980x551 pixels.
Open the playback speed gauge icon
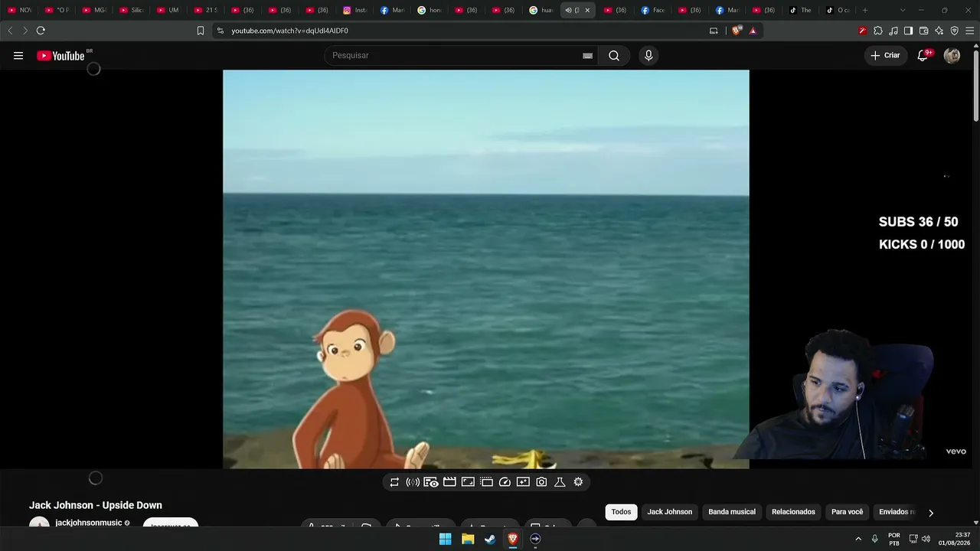tap(505, 482)
